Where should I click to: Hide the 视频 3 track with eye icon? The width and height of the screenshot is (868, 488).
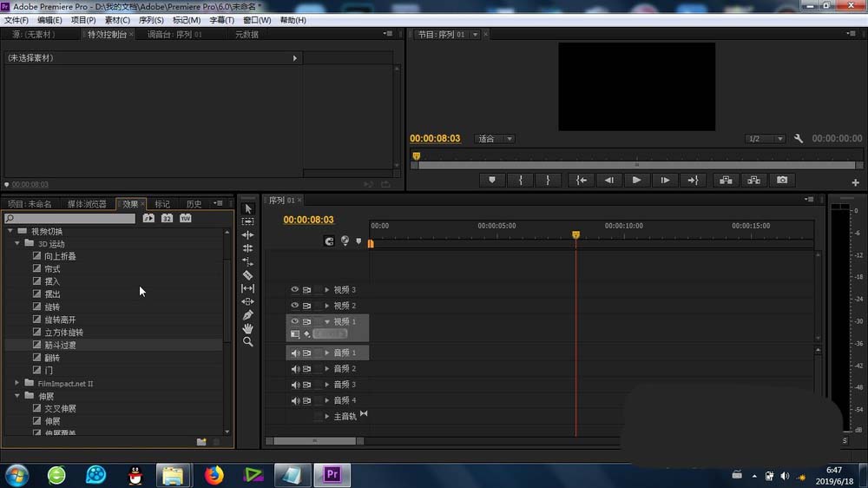click(x=295, y=290)
